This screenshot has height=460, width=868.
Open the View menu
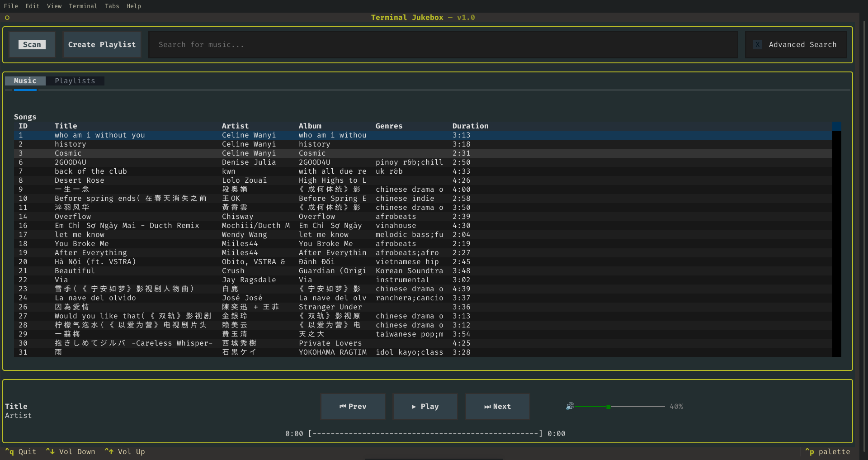point(54,6)
